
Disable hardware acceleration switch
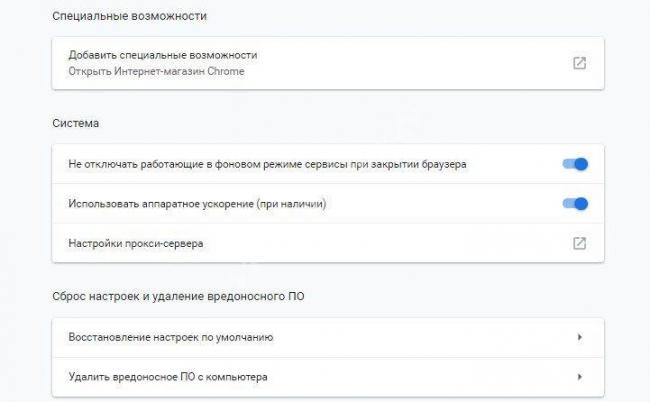tap(575, 204)
